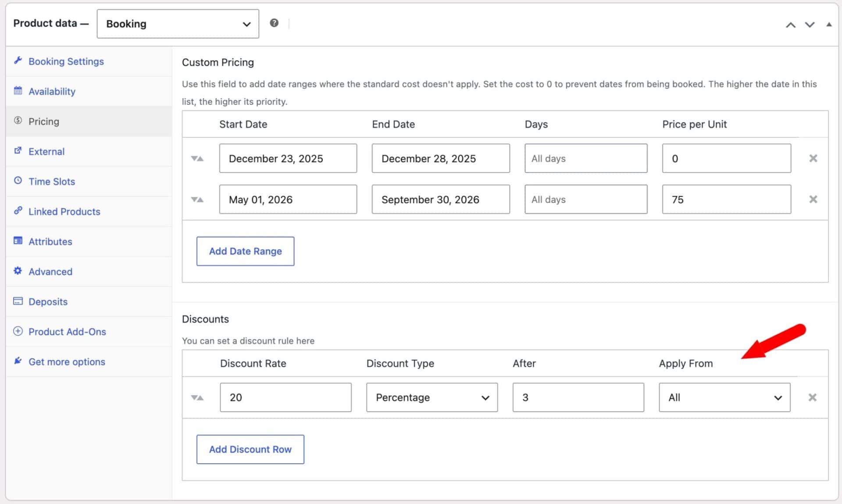
Task: Click the December 28, 2025 end date field
Action: [441, 158]
